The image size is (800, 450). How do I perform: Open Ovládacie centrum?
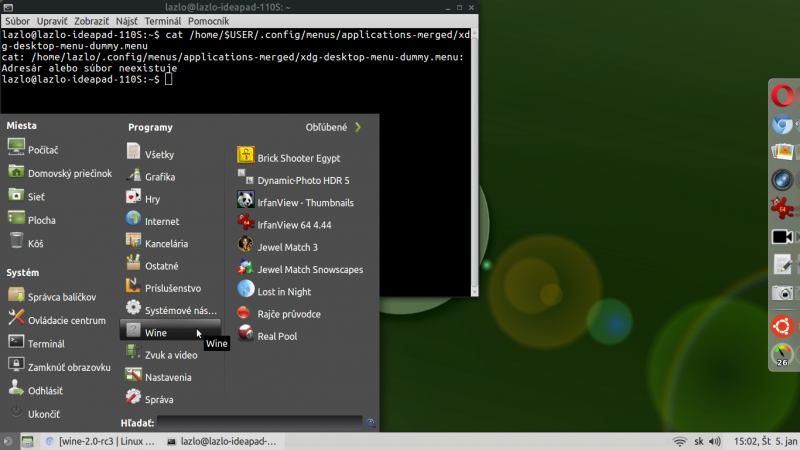pyautogui.click(x=57, y=320)
